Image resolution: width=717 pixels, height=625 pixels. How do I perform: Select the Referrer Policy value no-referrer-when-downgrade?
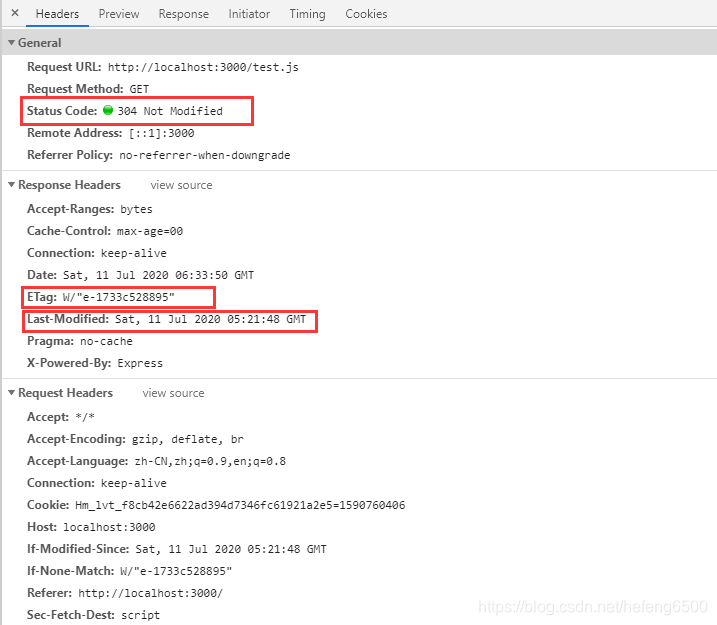click(x=205, y=155)
